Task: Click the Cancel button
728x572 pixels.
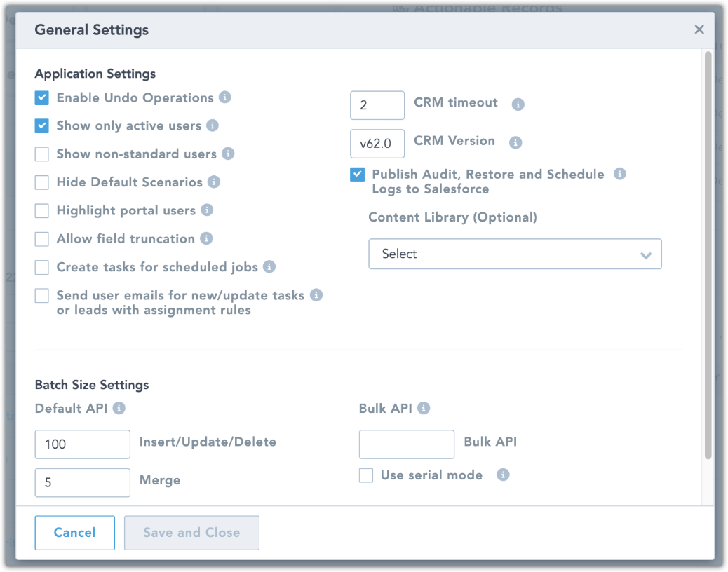Action: (x=75, y=533)
